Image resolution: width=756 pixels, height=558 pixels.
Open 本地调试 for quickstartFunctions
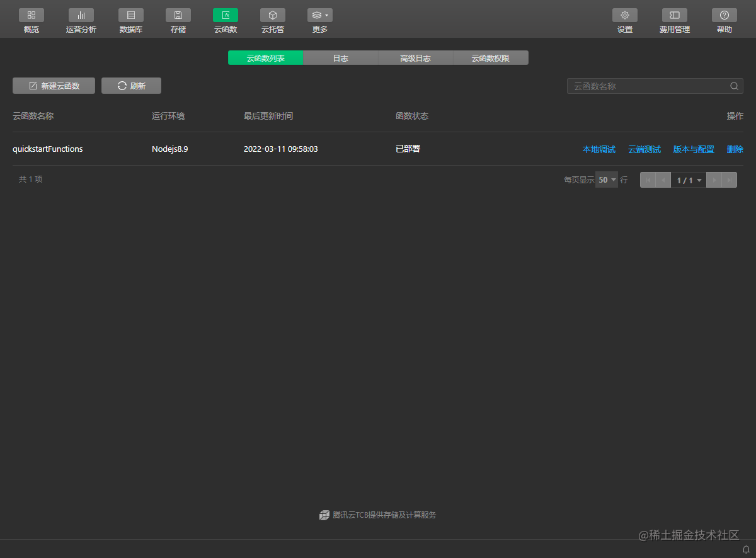pyautogui.click(x=599, y=149)
